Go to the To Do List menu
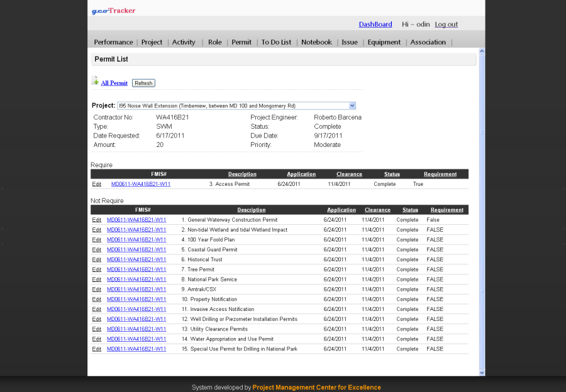The height and width of the screenshot is (392, 566). (276, 42)
